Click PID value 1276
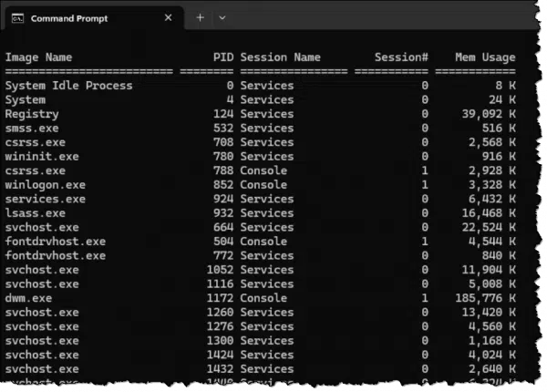547x392 pixels. tap(220, 326)
